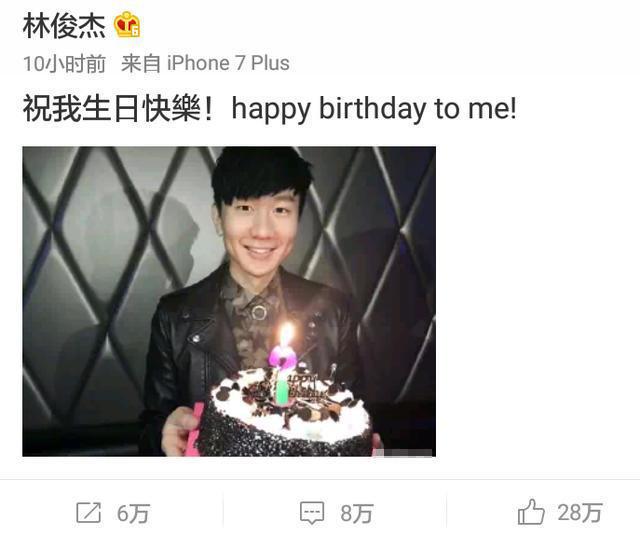Click the gold crown VIP badge
Screen dimensions: 640x535
127,25
